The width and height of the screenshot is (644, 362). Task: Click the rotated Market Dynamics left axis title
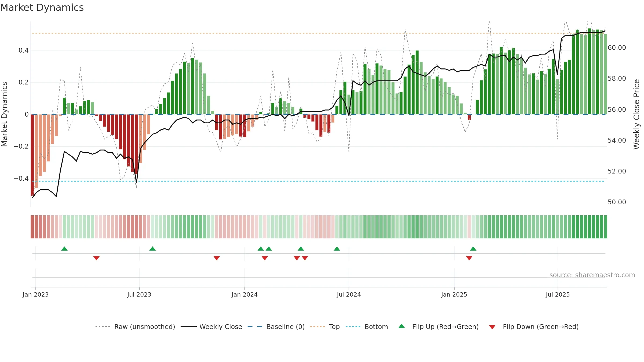[4, 114]
